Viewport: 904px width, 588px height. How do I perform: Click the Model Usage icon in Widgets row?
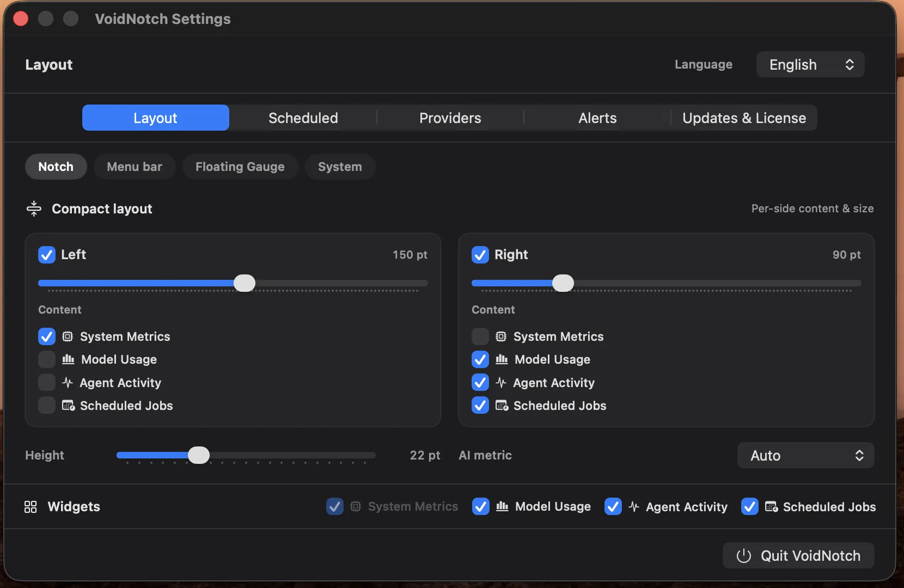[502, 506]
